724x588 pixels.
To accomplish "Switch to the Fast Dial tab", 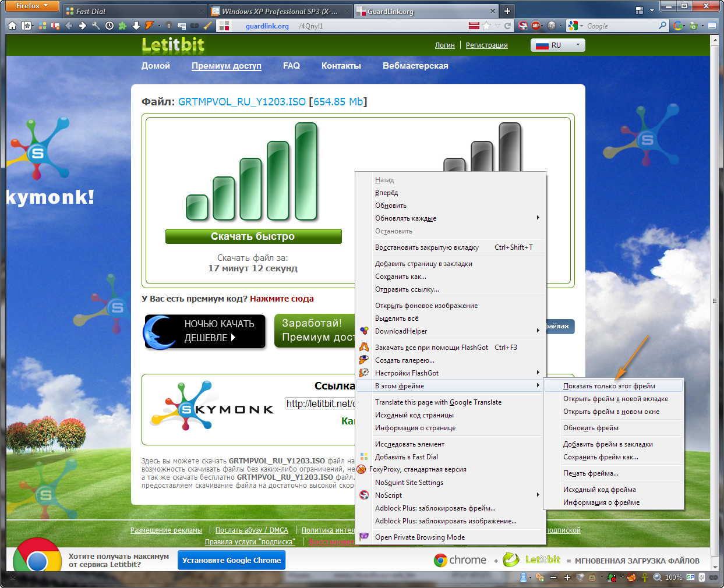I will 133,11.
